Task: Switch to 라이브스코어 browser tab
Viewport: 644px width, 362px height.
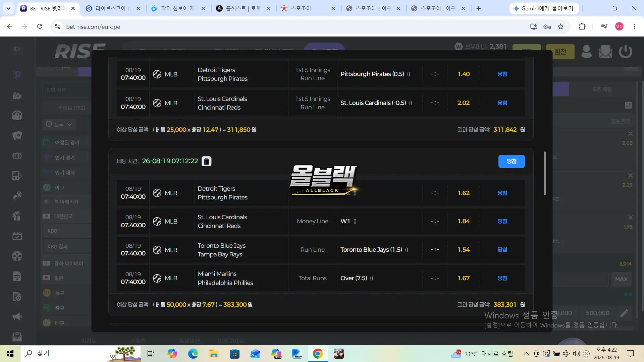Action: point(113,8)
